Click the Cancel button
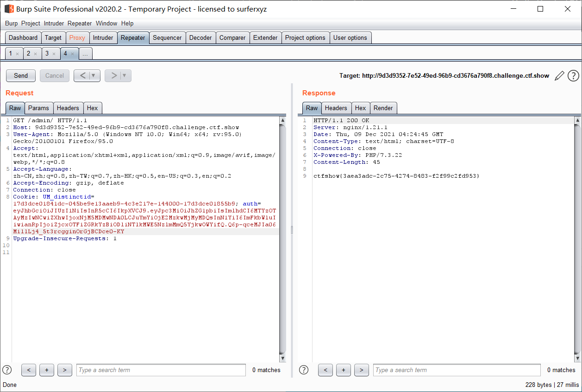Viewport: 582px width, 392px height. click(55, 75)
